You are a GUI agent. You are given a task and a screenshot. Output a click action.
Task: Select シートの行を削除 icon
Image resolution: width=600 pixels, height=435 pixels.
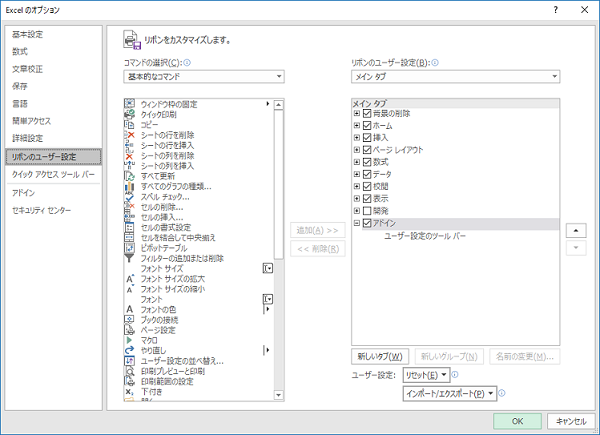130,135
